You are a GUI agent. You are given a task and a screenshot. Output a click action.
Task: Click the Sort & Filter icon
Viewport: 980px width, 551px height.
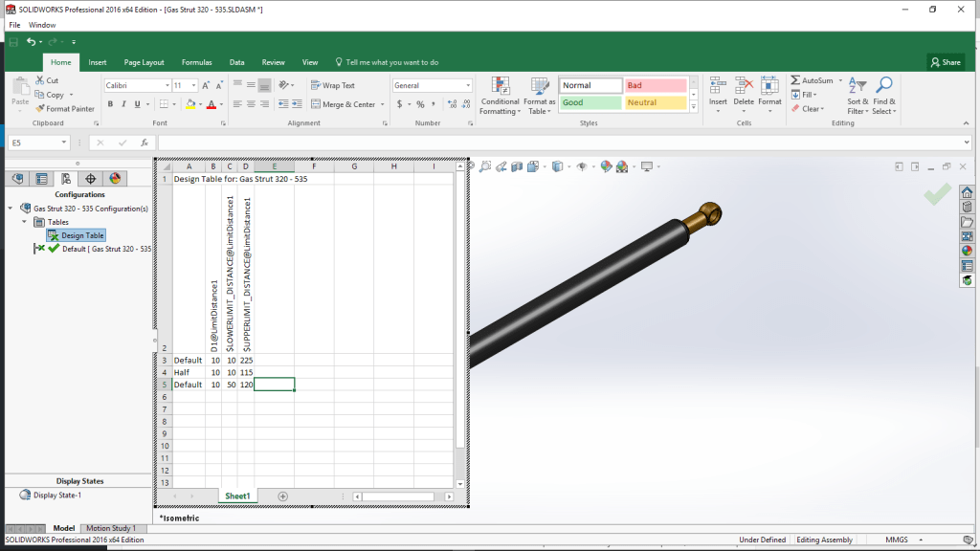tap(857, 86)
